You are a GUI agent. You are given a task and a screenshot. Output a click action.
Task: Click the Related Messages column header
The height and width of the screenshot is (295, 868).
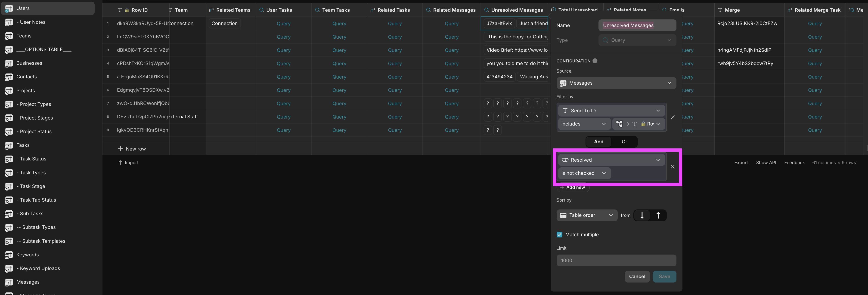(x=454, y=10)
